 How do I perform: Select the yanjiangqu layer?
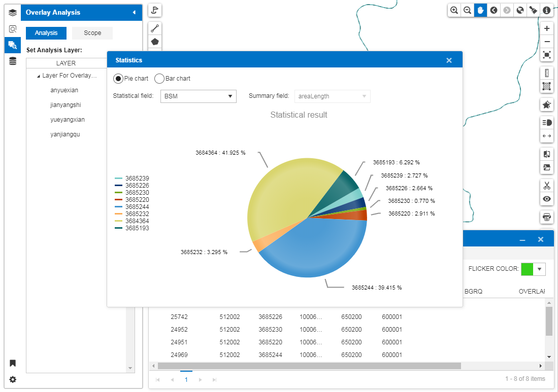coord(65,134)
